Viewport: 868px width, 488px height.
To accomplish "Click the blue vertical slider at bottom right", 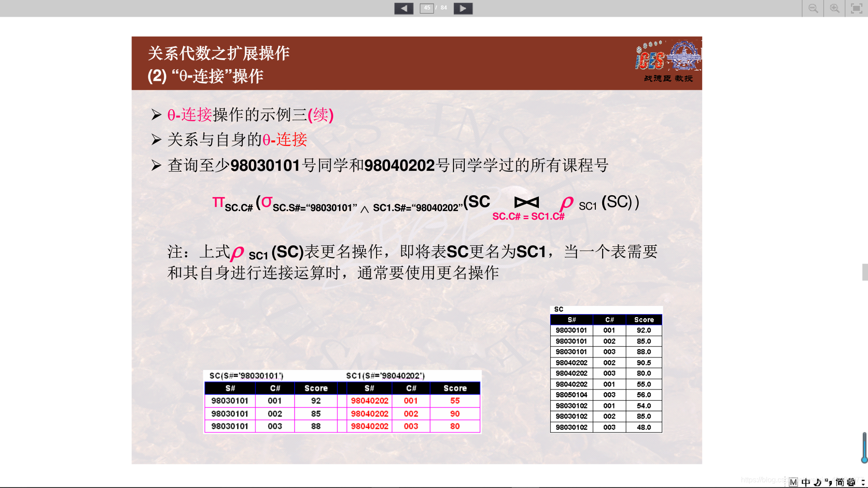I will click(864, 447).
